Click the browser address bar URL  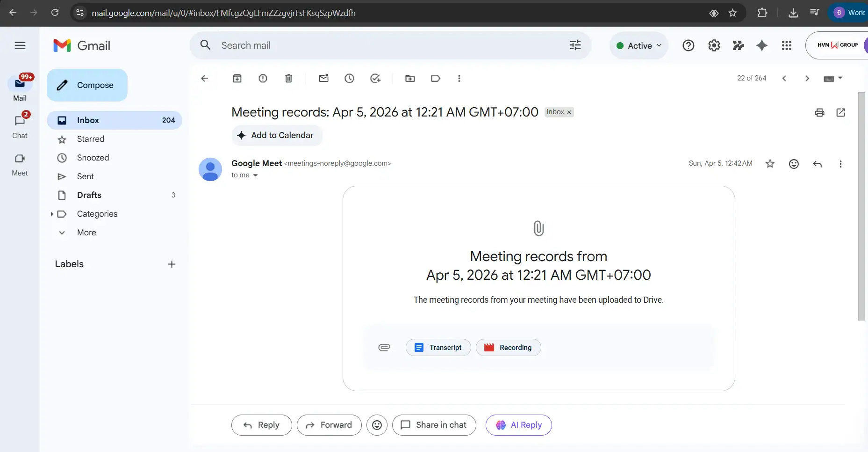pos(223,13)
